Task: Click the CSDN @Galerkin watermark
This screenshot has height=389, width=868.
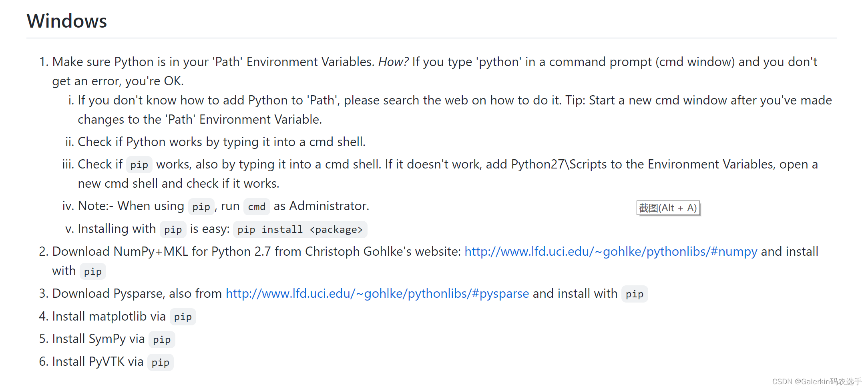Action: pyautogui.click(x=816, y=381)
